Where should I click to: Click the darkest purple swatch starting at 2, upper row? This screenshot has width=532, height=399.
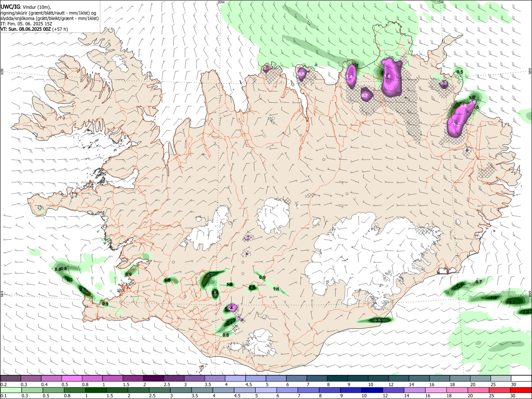[x=153, y=379]
